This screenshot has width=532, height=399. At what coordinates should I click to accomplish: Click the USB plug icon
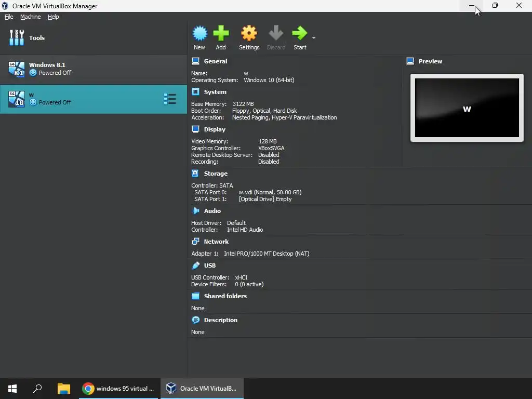coord(195,265)
